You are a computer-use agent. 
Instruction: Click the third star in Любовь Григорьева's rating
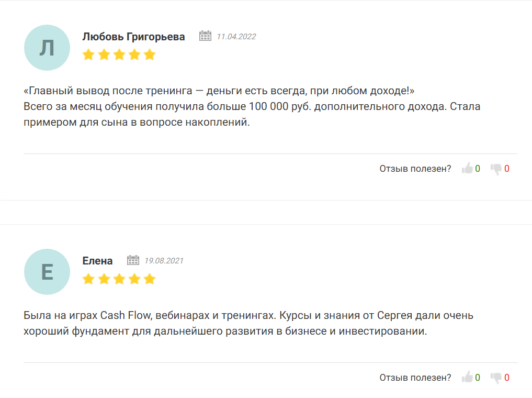[x=119, y=54]
